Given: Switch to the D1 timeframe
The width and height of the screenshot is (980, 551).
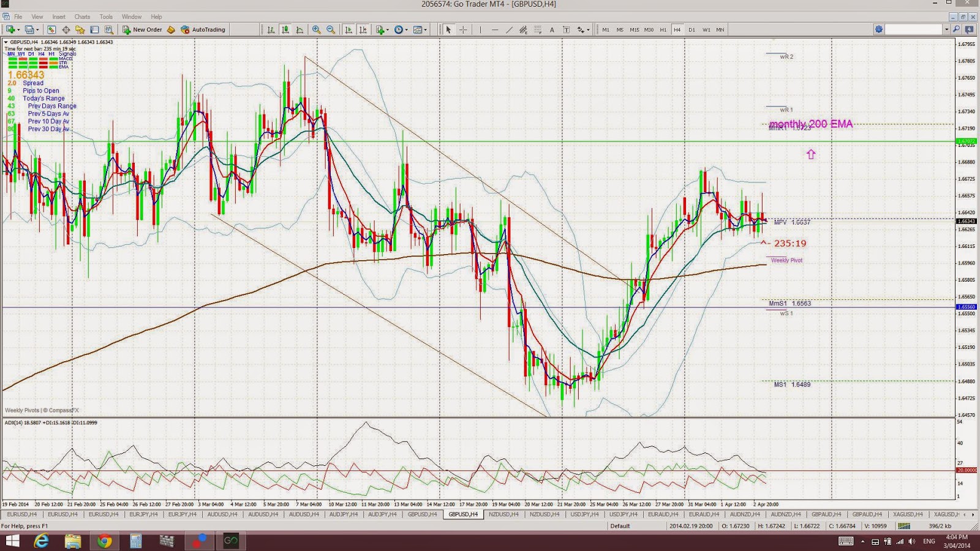Looking at the screenshot, I should pyautogui.click(x=692, y=29).
